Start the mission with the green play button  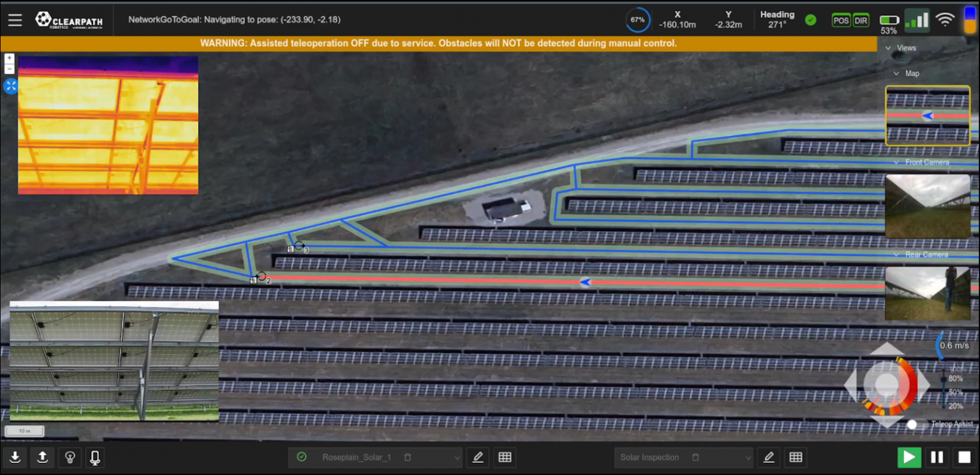[x=909, y=457]
